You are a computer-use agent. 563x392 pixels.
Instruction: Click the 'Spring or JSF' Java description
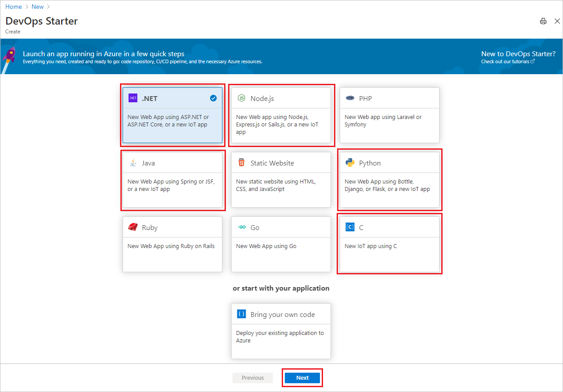click(x=171, y=185)
